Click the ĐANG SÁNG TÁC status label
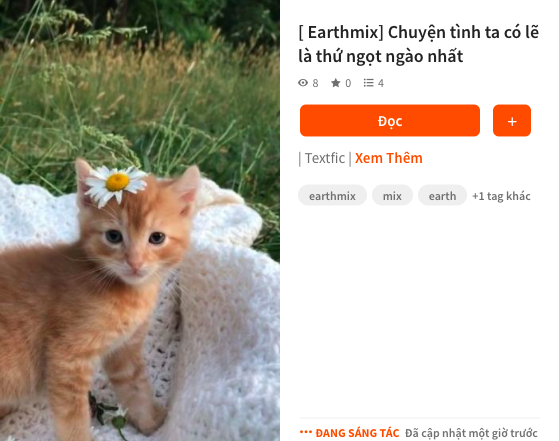Screen dimensions: 559x441 click(x=357, y=433)
